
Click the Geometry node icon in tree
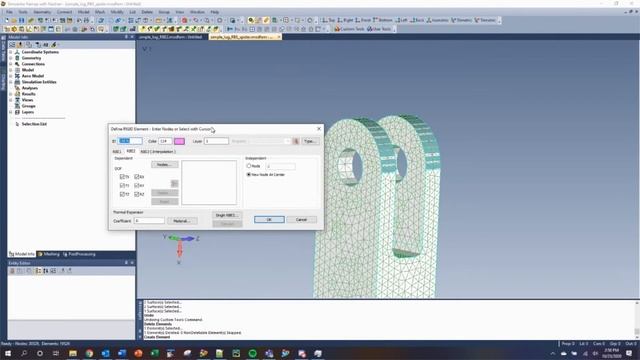point(17,58)
